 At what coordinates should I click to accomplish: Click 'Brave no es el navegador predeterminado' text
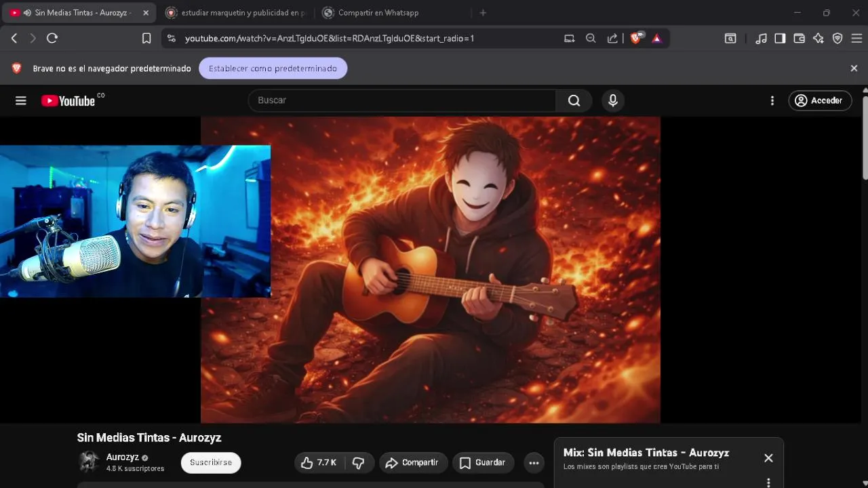(112, 68)
